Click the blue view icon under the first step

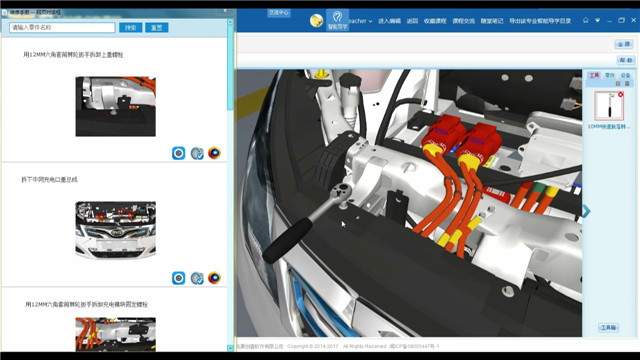[178, 153]
